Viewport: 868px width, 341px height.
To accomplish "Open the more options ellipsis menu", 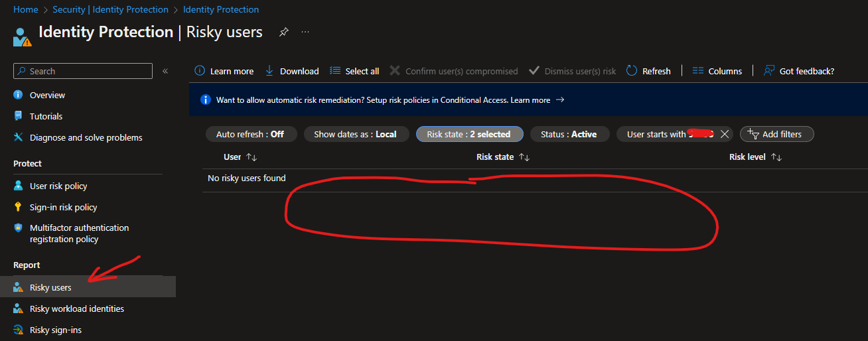I will [x=305, y=32].
